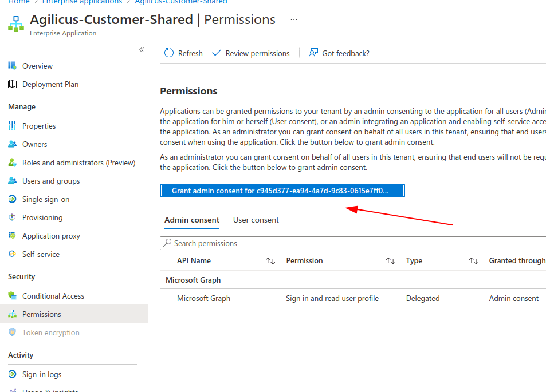Click the Overview grid icon

12,65
